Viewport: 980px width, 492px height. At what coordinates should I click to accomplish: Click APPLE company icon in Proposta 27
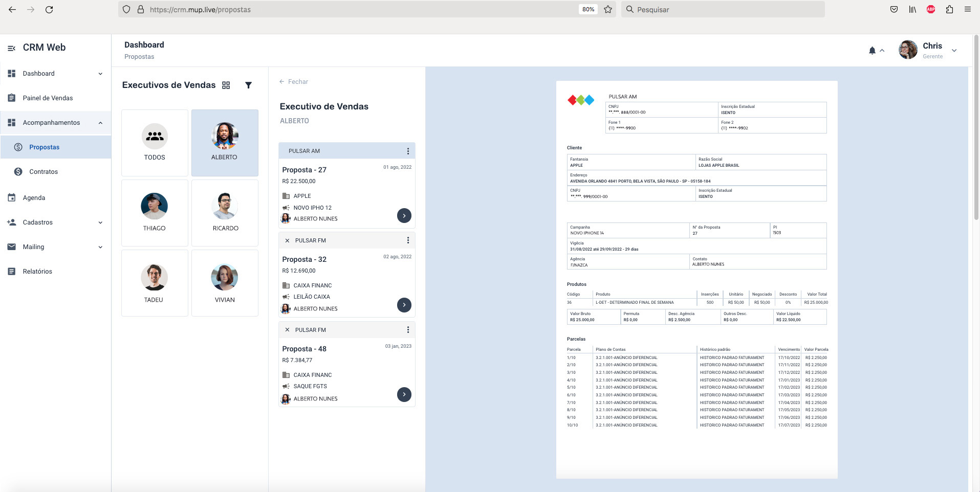[286, 196]
